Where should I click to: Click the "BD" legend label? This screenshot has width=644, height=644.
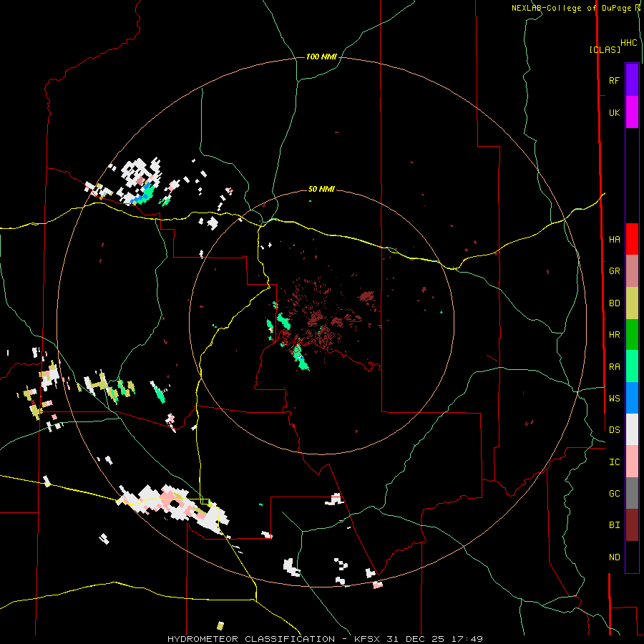[614, 303]
